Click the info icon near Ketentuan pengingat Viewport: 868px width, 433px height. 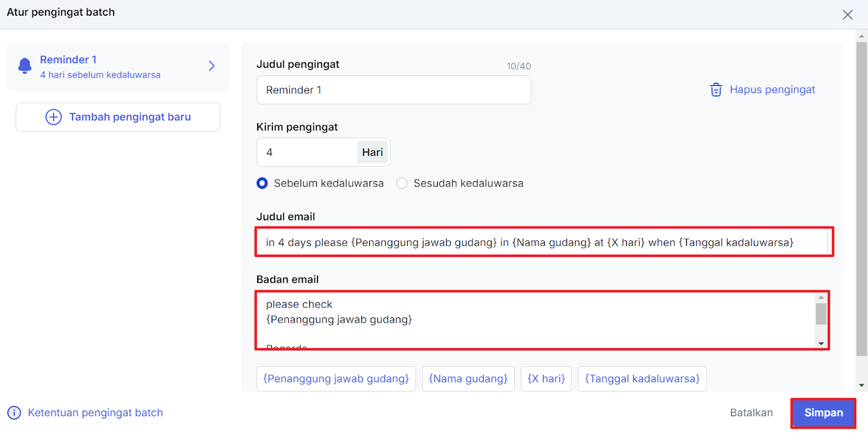(14, 413)
